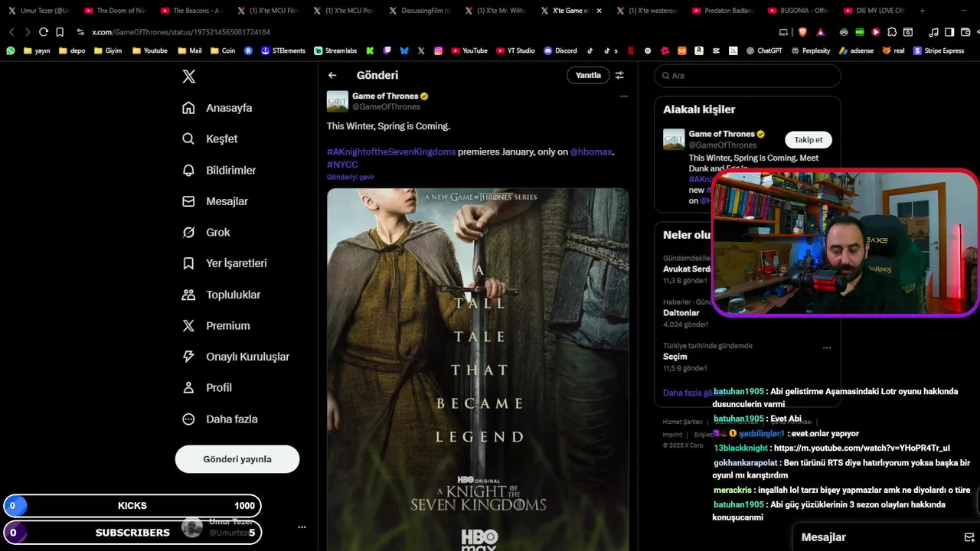Viewport: 980px width, 551px height.
Task: Click #NYCC hashtag link
Action: 342,164
